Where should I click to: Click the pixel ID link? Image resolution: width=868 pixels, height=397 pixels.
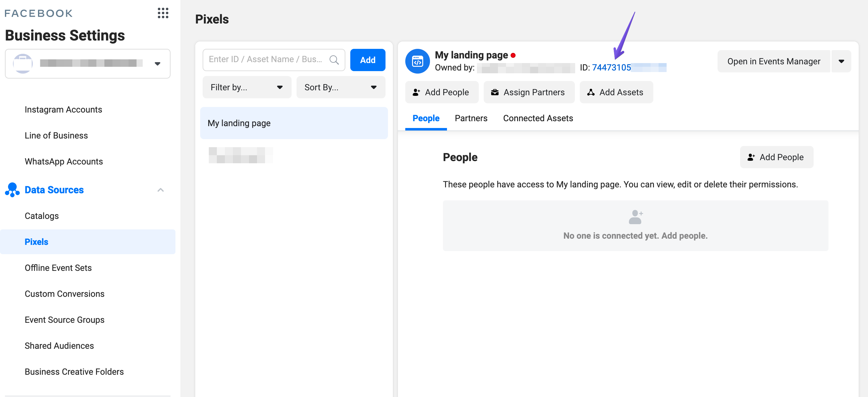point(611,67)
